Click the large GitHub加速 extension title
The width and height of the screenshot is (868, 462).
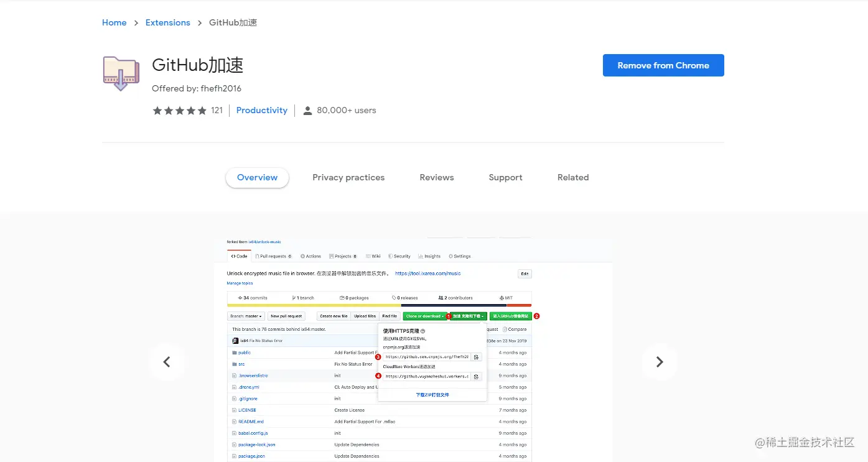click(198, 65)
